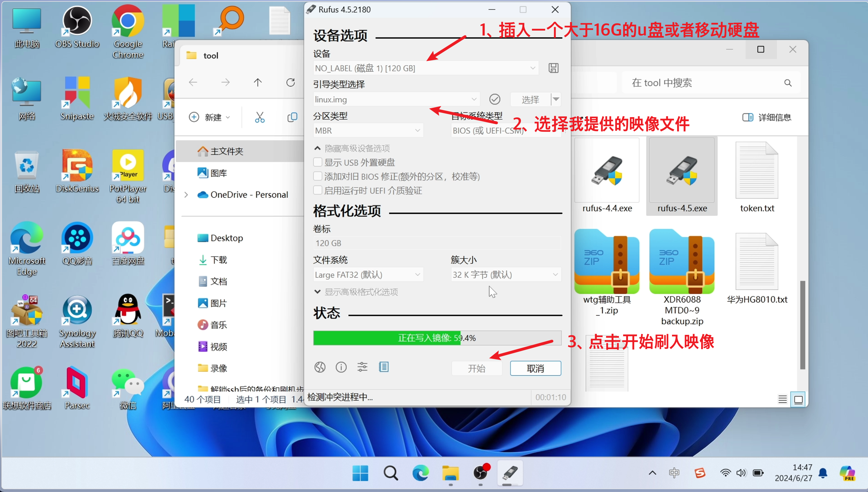This screenshot has width=868, height=492.
Task: Open 目标系统类型 BIOS dropdown
Action: (506, 131)
